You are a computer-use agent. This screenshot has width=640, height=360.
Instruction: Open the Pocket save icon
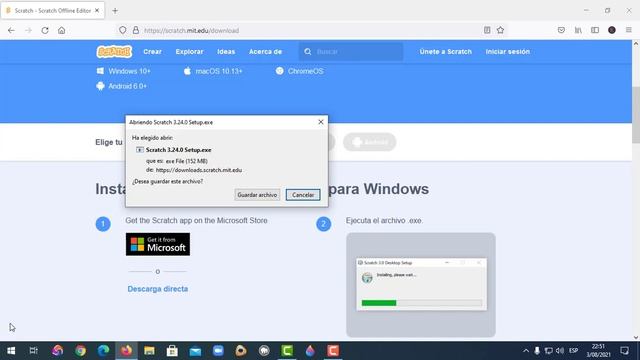pyautogui.click(x=561, y=30)
